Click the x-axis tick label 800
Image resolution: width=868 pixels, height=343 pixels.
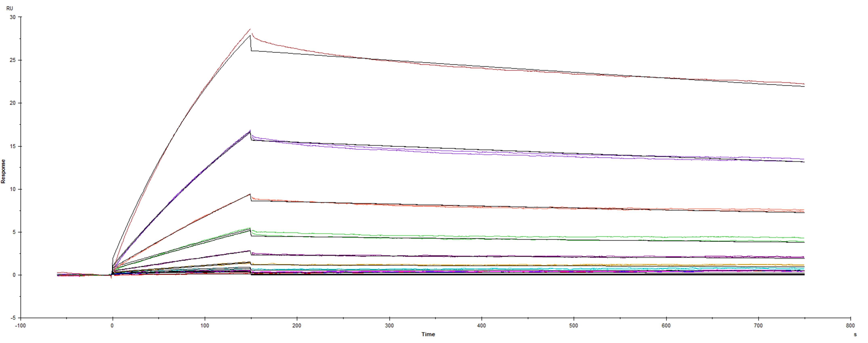click(850, 326)
